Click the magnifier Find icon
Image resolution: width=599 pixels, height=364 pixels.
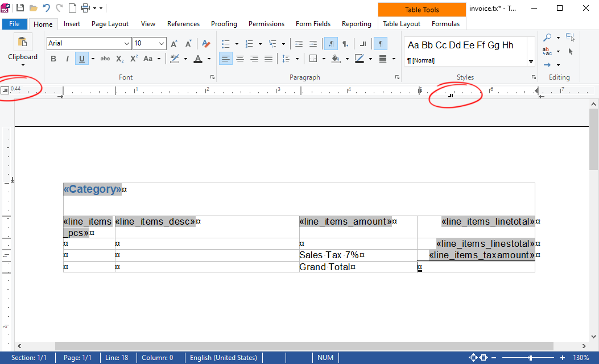click(x=547, y=38)
